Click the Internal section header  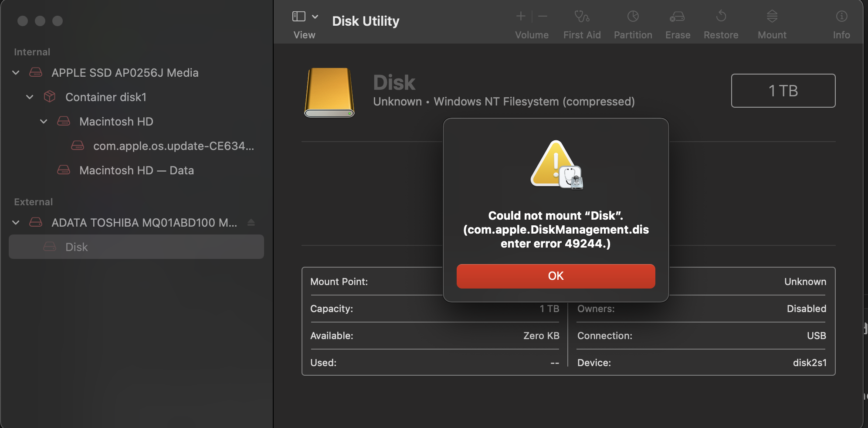pos(32,52)
